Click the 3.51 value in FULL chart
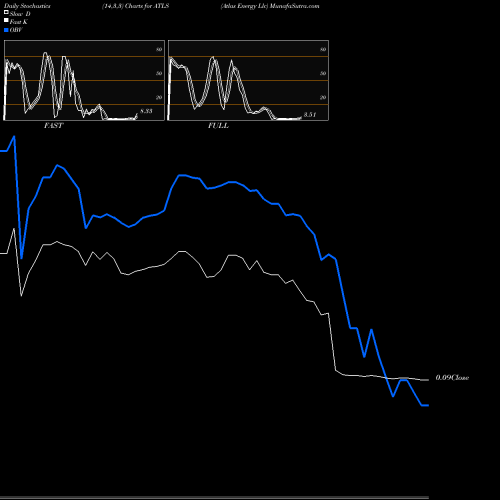 310,115
